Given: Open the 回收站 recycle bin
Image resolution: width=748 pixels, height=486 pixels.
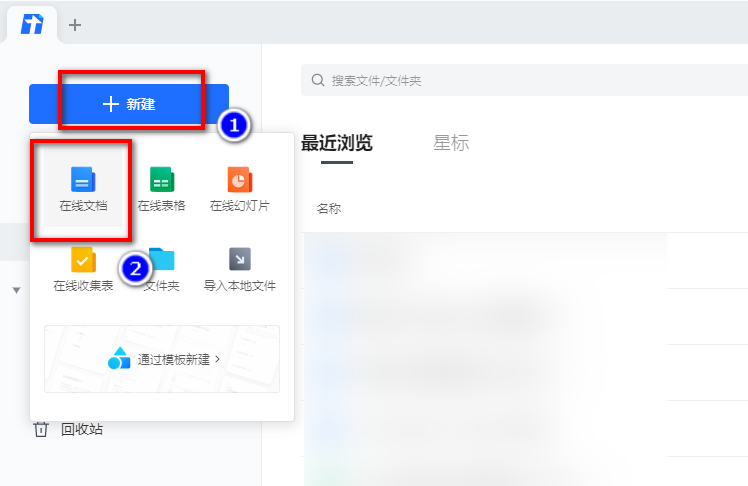Looking at the screenshot, I should pos(68,429).
